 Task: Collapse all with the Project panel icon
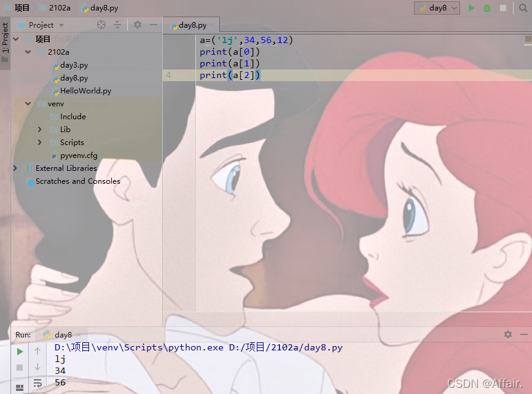[x=117, y=25]
